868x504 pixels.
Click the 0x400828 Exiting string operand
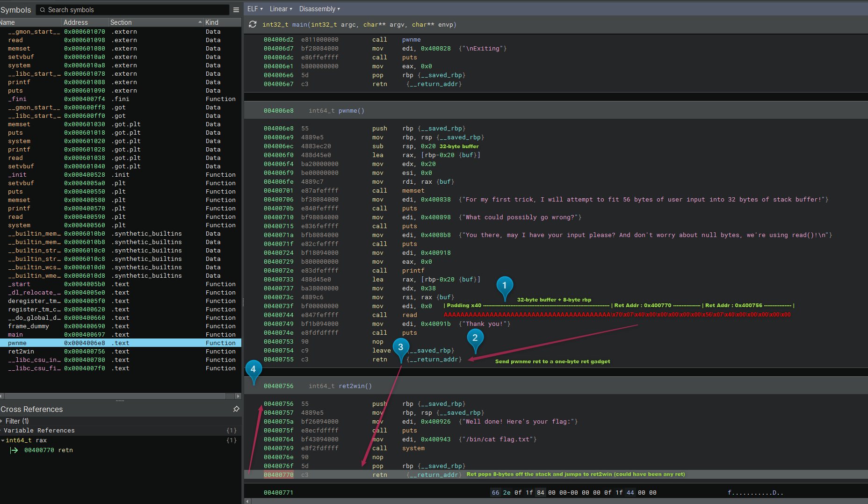click(435, 49)
